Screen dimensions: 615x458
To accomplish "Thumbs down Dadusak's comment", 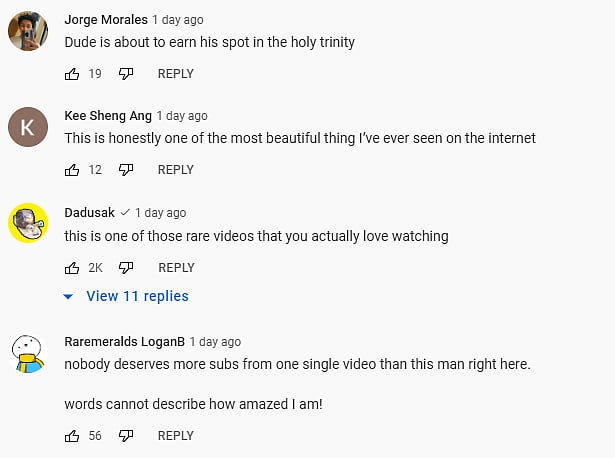I will [126, 268].
